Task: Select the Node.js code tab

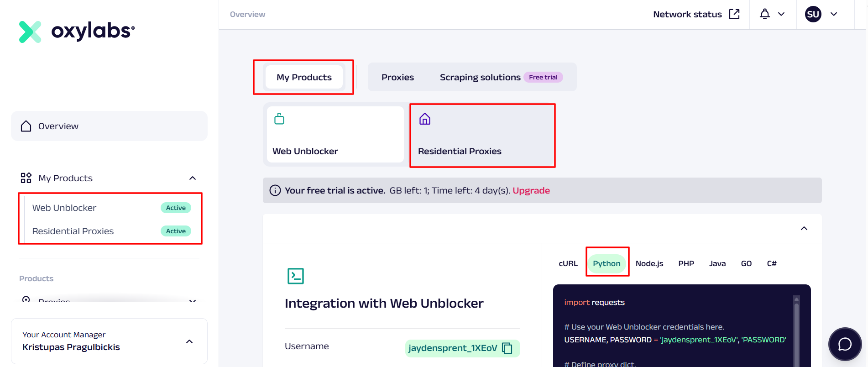Action: point(649,263)
